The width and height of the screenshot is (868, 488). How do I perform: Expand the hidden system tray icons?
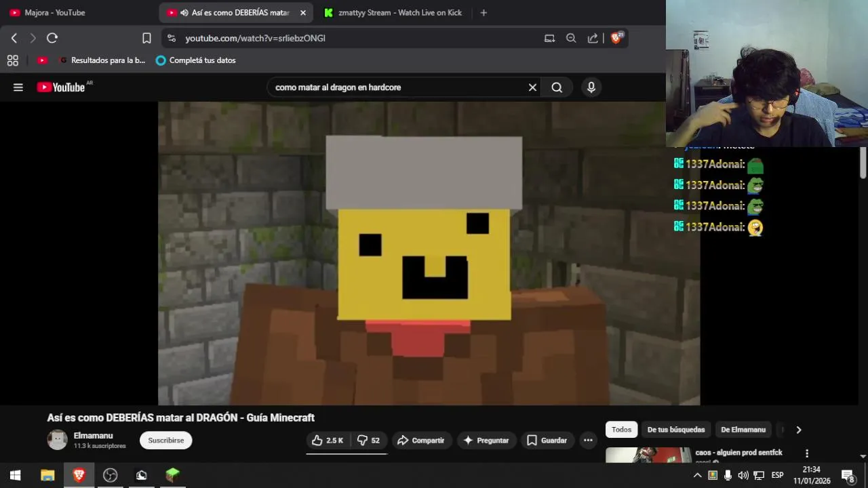click(697, 475)
